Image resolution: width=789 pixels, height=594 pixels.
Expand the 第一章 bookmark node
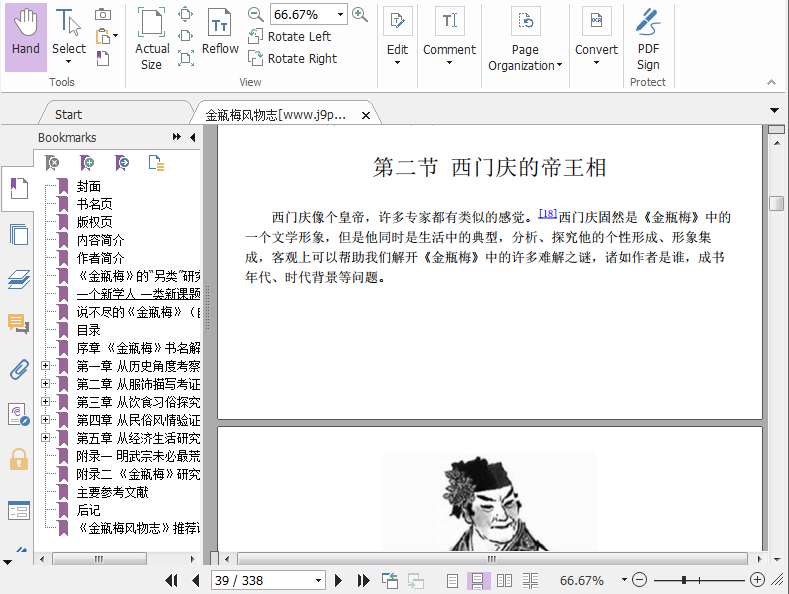tap(45, 366)
